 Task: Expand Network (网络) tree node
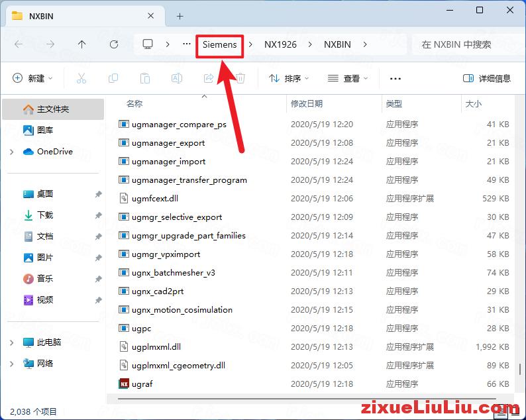pyautogui.click(x=12, y=364)
